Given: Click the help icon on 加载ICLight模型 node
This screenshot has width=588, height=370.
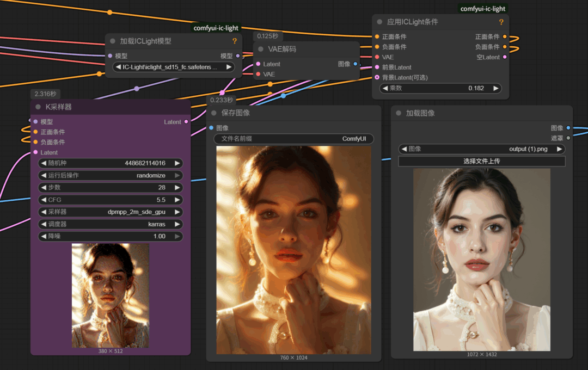Looking at the screenshot, I should click(234, 41).
